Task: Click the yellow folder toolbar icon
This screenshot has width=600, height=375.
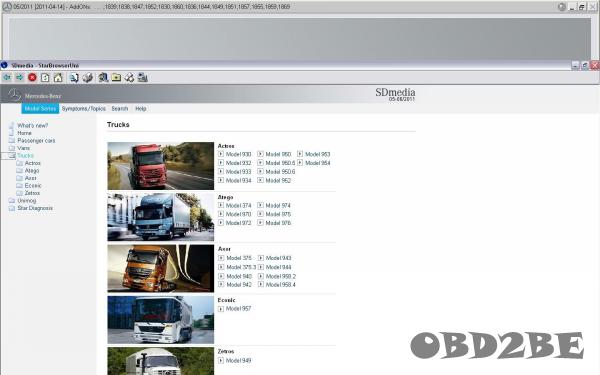Action: pyautogui.click(x=116, y=78)
